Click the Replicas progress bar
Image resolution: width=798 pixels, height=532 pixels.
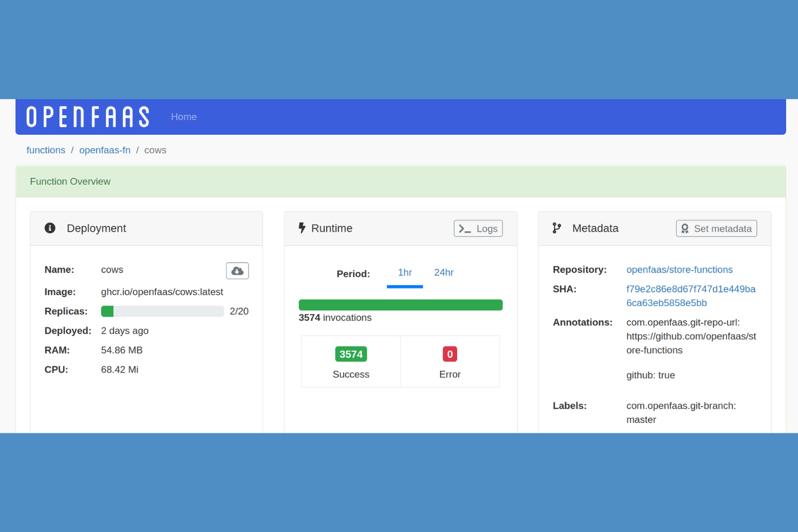click(x=162, y=312)
